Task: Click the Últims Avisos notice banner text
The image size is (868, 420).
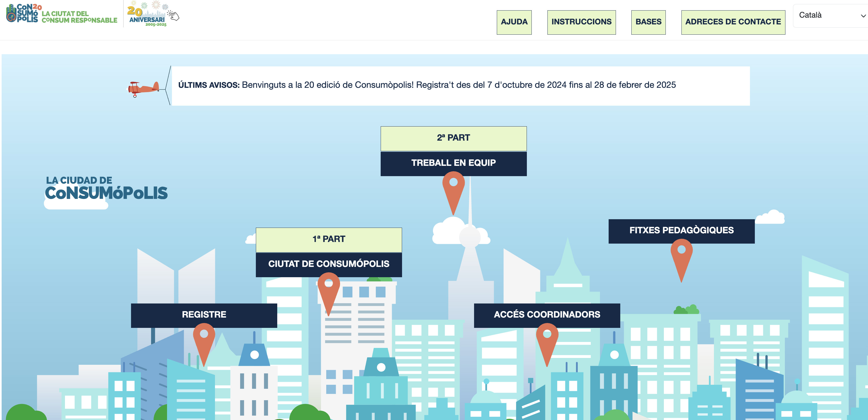Action: [427, 85]
